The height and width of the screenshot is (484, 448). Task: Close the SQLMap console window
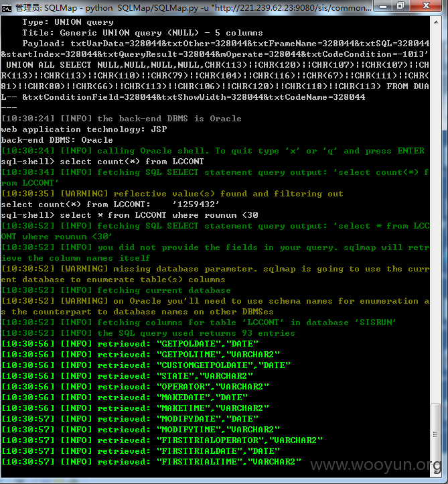426,6
